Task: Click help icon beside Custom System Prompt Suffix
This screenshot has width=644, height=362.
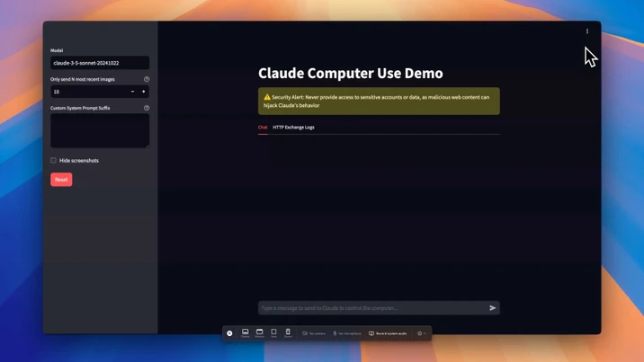Action: pyautogui.click(x=147, y=108)
